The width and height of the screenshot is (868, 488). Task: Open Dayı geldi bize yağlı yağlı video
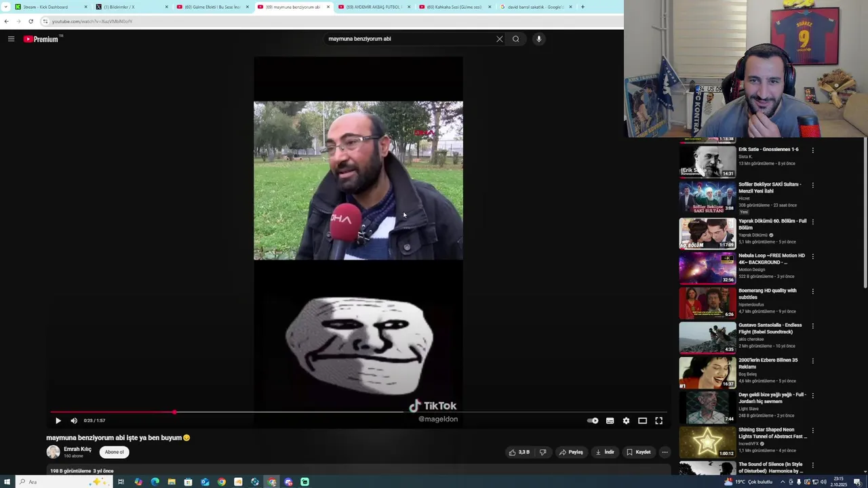point(772,398)
